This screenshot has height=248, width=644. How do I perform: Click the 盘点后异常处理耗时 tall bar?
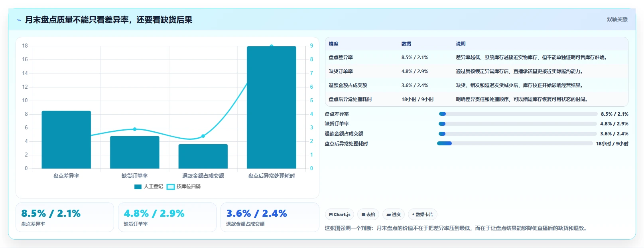click(272, 107)
